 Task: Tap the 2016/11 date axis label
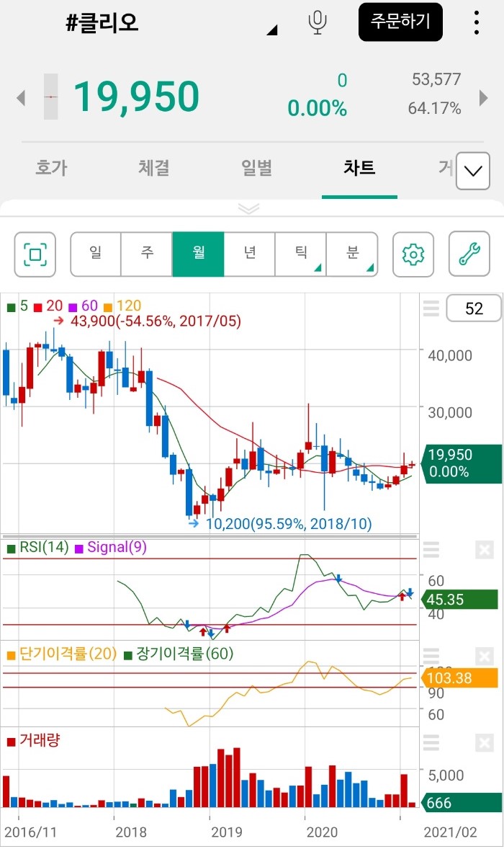(30, 832)
